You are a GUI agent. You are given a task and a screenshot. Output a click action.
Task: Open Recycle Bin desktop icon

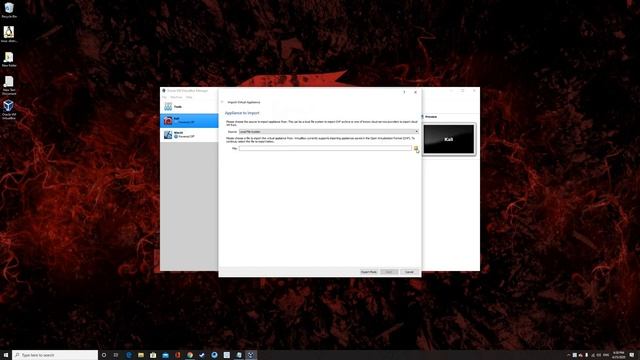9,10
